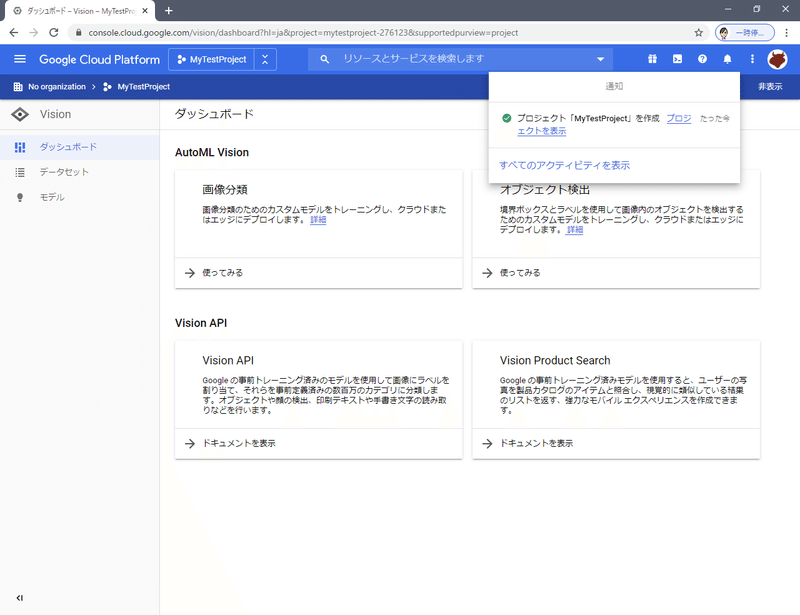The width and height of the screenshot is (800, 615).
Task: Open the MyTestProject project selector
Action: coord(212,60)
